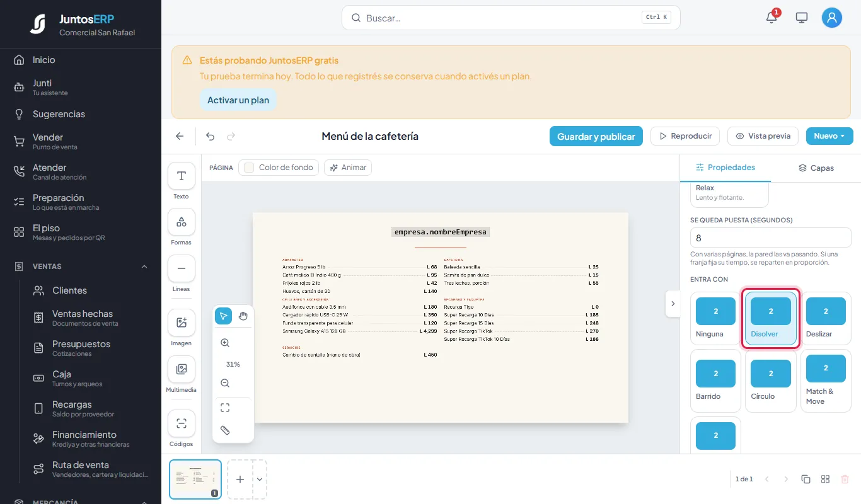The width and height of the screenshot is (861, 504).
Task: Click the Reproducir button
Action: click(x=685, y=136)
